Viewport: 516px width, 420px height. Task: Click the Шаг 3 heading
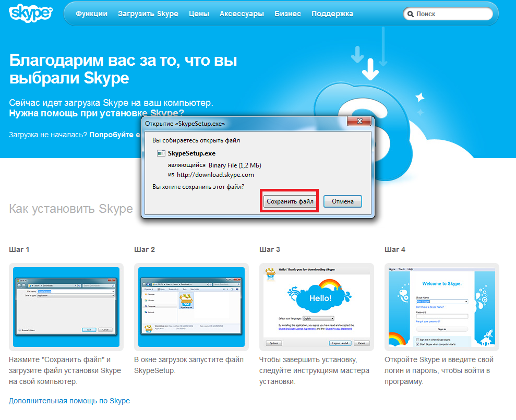(270, 249)
